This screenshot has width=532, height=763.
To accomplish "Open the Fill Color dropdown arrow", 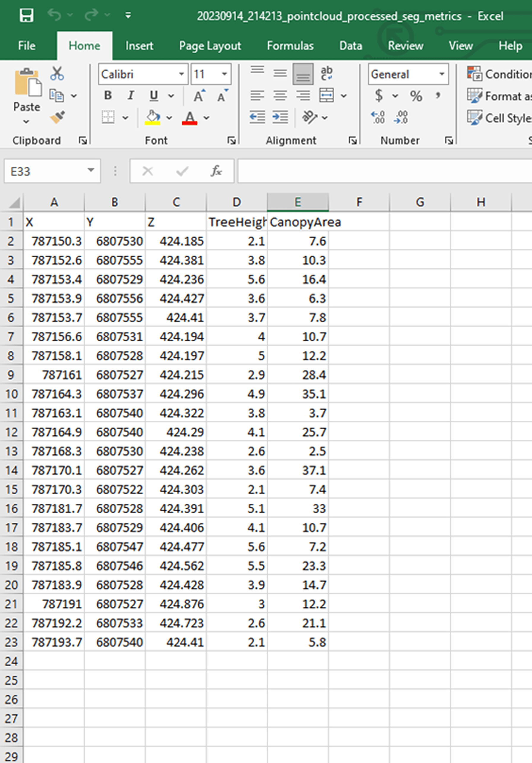I will [x=169, y=118].
